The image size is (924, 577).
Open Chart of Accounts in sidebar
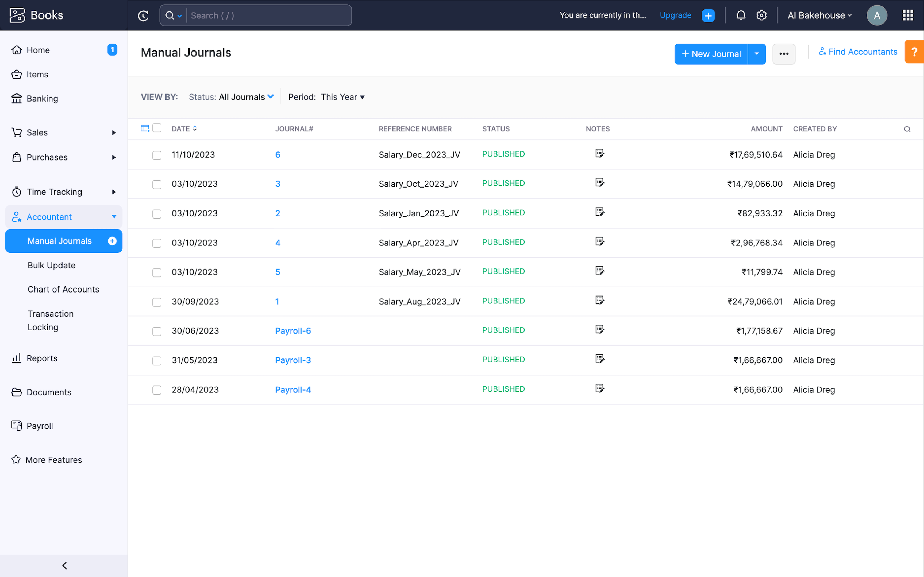[x=63, y=289]
